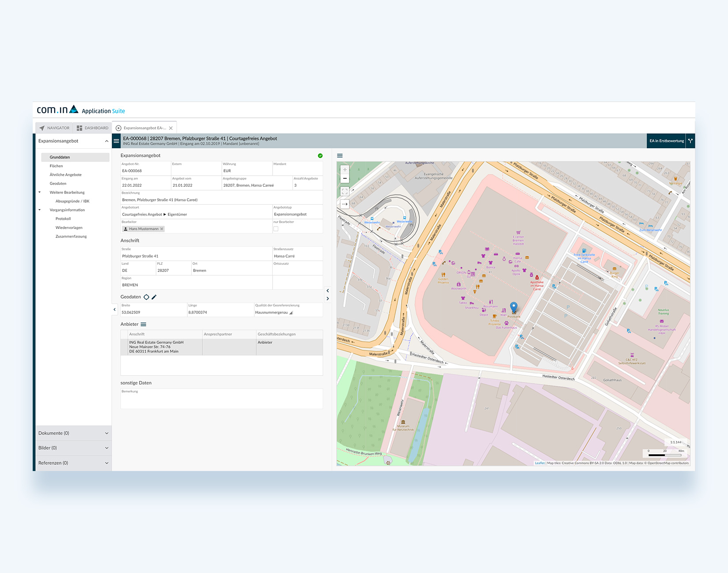728x573 pixels.
Task: Open the map hamburger menu
Action: pos(340,156)
